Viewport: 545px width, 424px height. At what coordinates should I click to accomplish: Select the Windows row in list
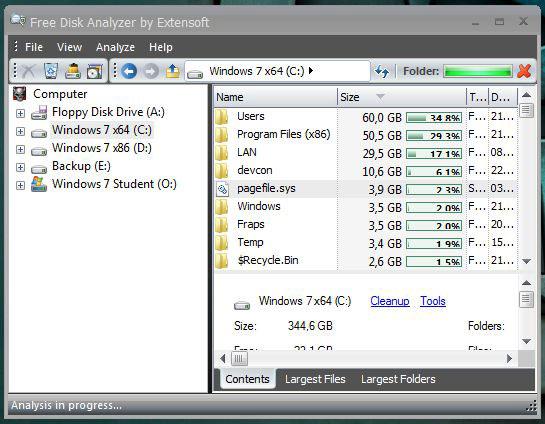point(365,207)
